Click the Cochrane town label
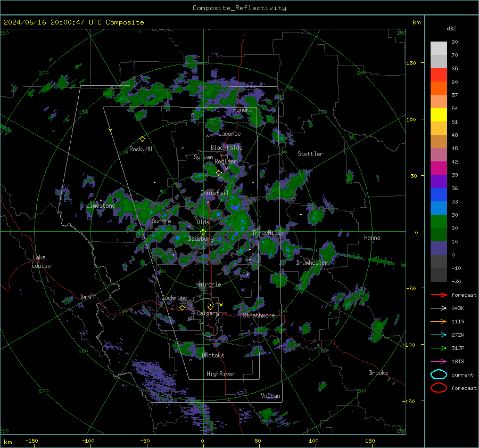The image size is (479, 448). point(174,298)
